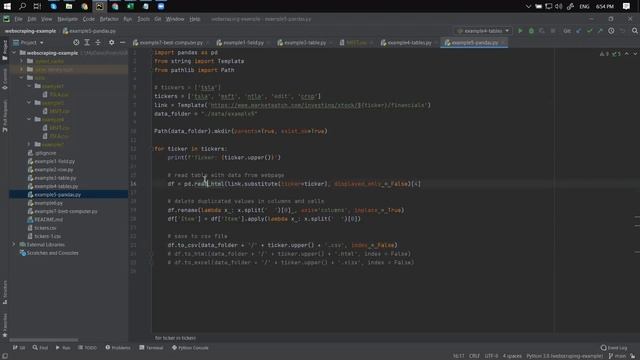Viewport: 640px width, 360px height.
Task: Click the stop run icon
Action: click(553, 31)
